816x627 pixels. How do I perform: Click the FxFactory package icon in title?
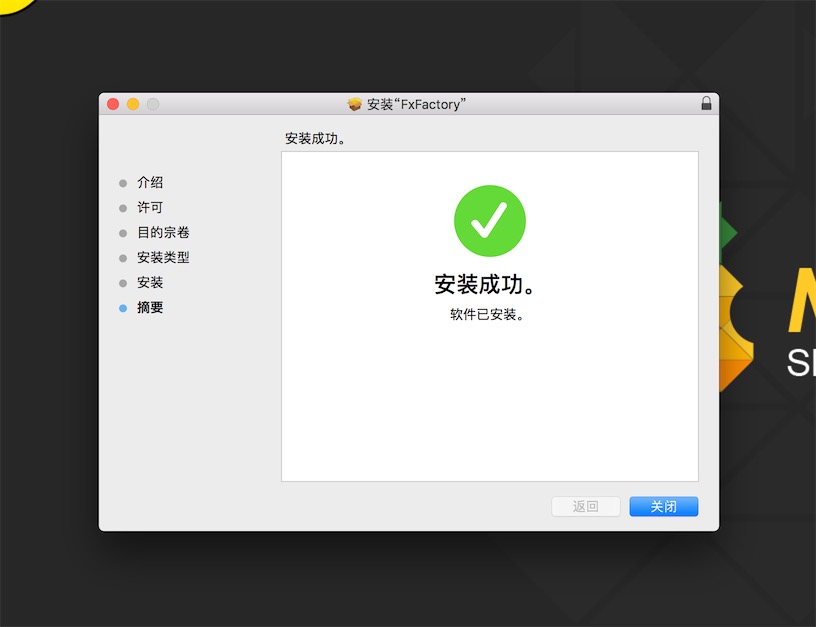tap(355, 104)
